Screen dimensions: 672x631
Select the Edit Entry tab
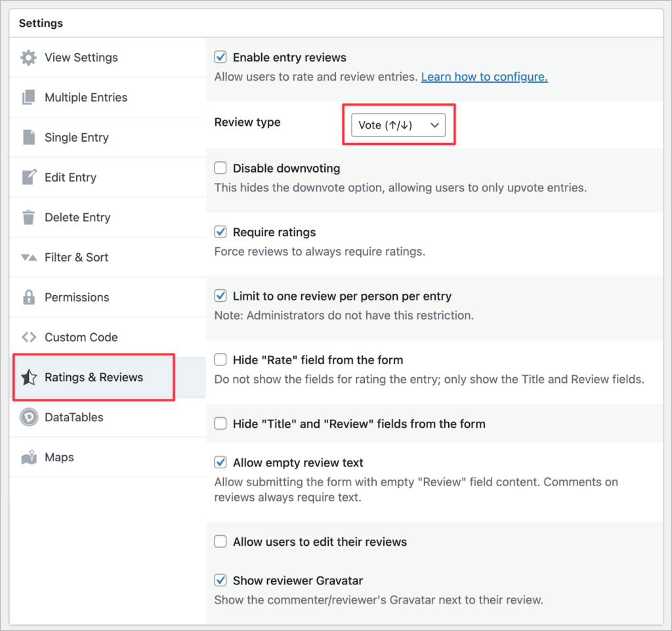108,177
